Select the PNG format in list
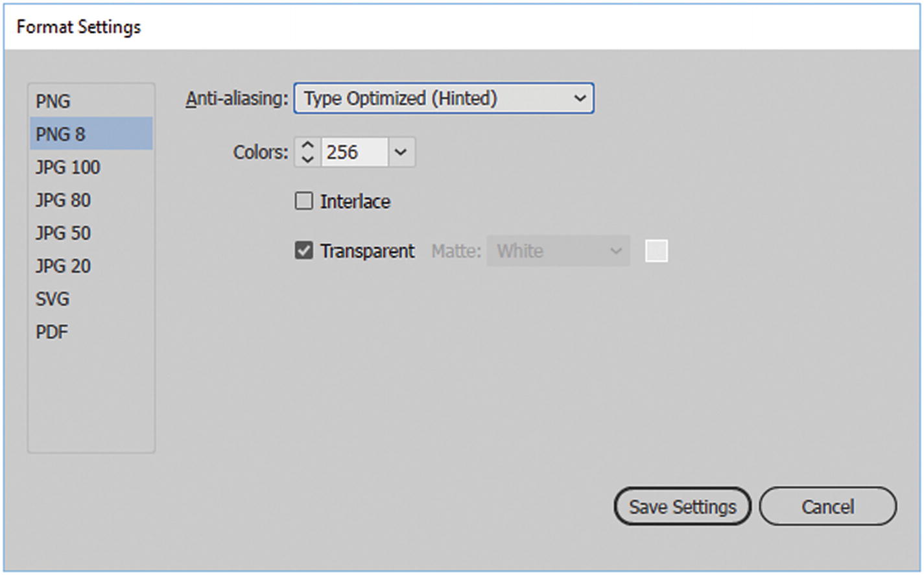924x575 pixels. [x=53, y=101]
